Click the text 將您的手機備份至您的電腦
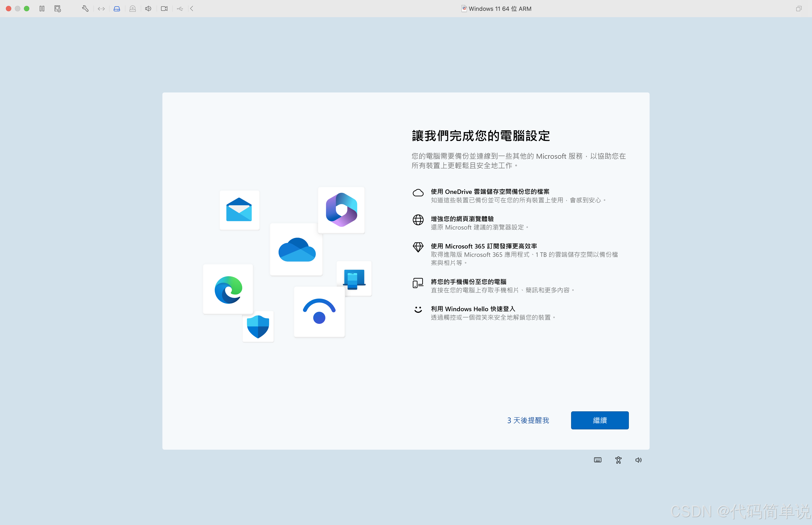This screenshot has height=525, width=812. pos(468,282)
